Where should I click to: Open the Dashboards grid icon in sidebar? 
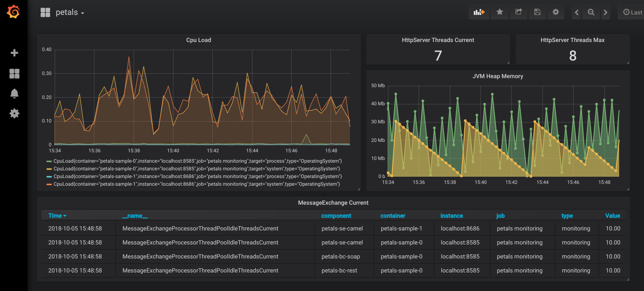pyautogui.click(x=14, y=74)
